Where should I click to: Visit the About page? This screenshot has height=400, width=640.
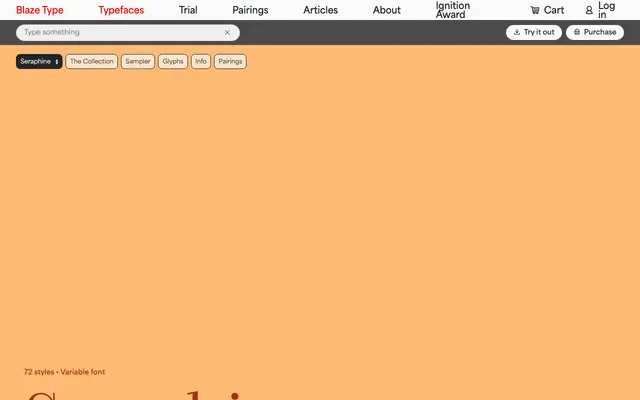click(x=387, y=10)
